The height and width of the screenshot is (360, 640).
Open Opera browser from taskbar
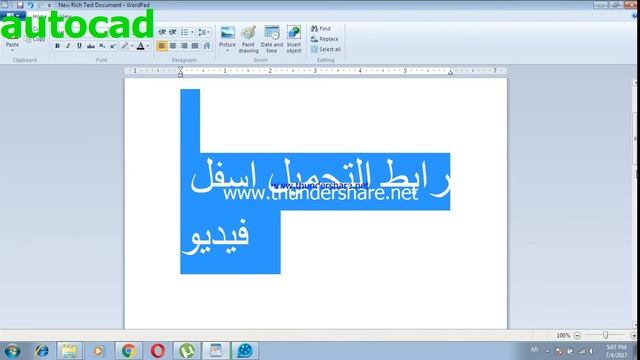(x=158, y=351)
